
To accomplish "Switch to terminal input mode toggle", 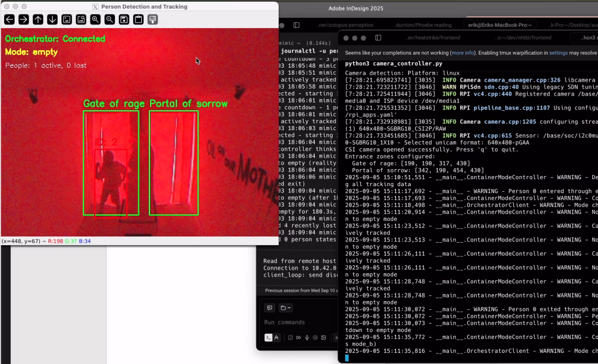I will pos(268,337).
